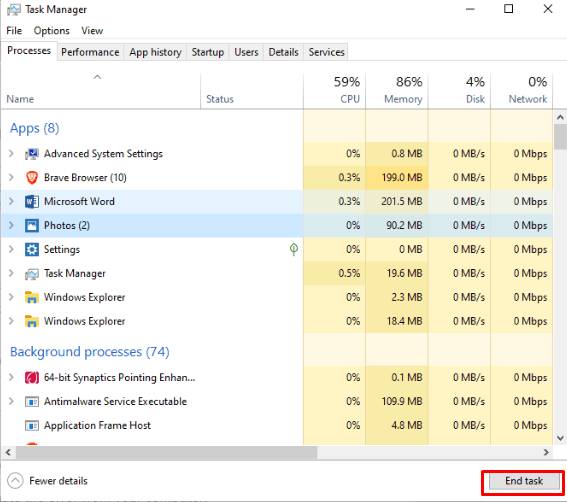
Task: Sort by the Status column header
Action: pos(252,91)
